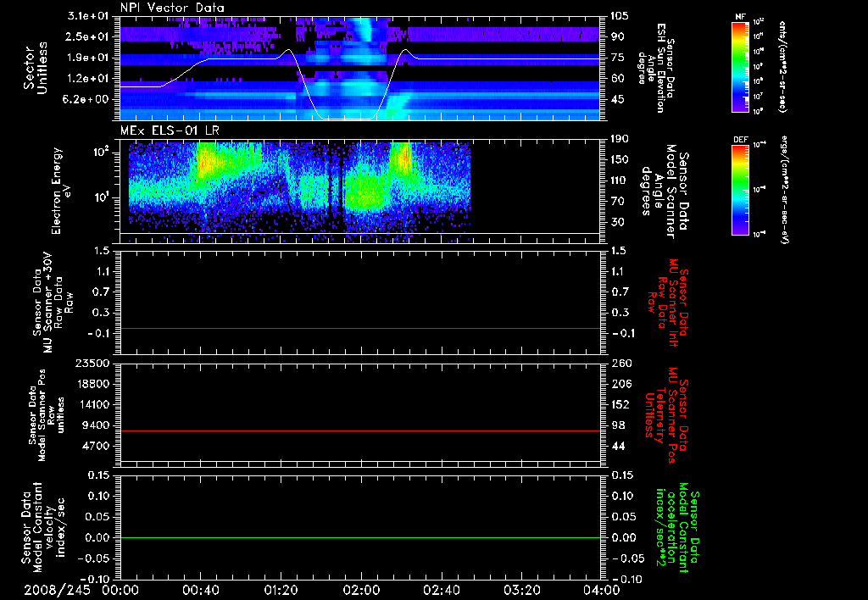The height and width of the screenshot is (600, 868).
Task: Click the '18800' scanner position tick value
Action: [93, 384]
